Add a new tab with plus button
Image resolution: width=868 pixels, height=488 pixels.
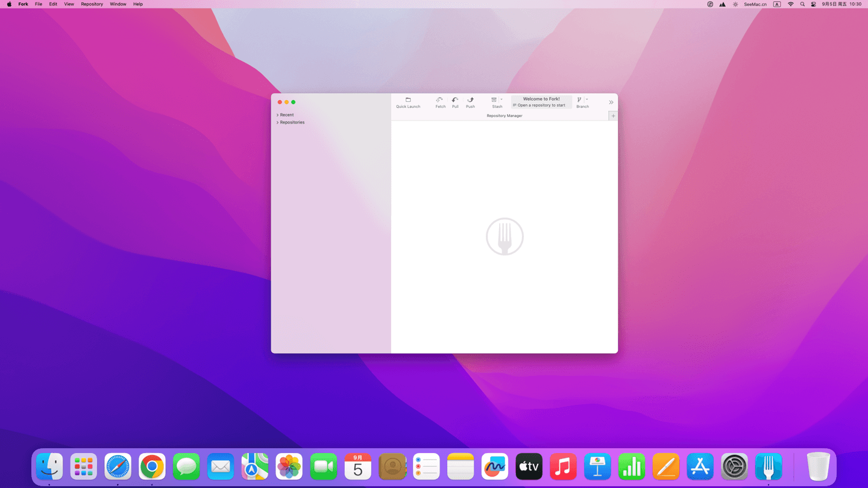613,116
